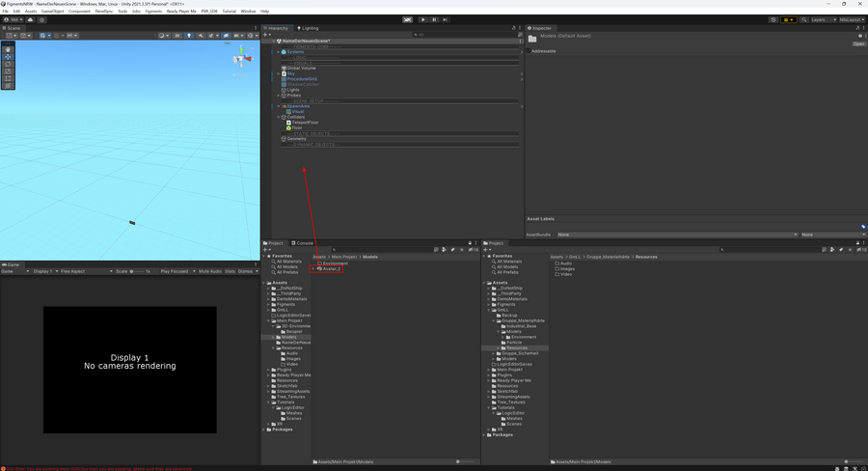Click the status bar error icon
Image resolution: width=868 pixels, height=471 pixels.
(3, 468)
